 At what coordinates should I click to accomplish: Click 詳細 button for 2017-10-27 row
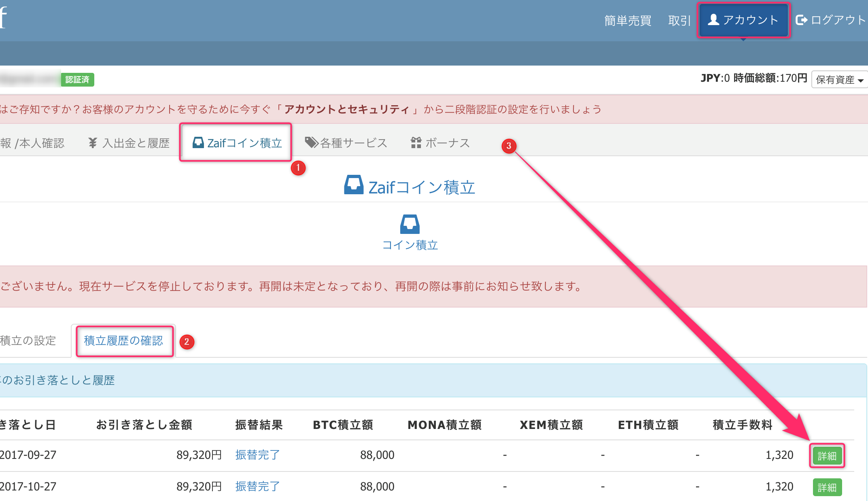(x=827, y=487)
